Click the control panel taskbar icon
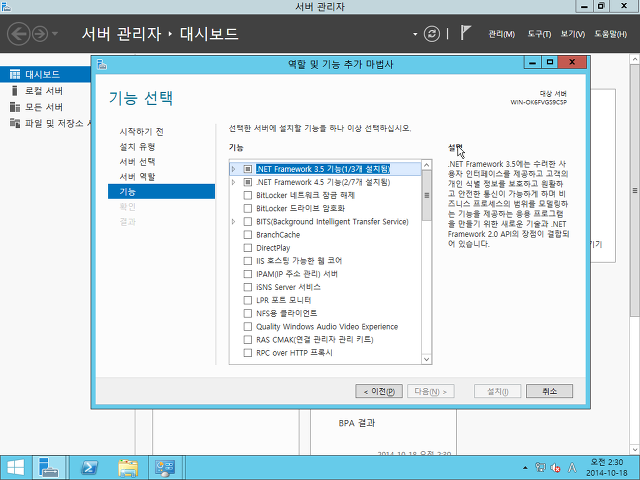The height and width of the screenshot is (480, 640). (165, 468)
